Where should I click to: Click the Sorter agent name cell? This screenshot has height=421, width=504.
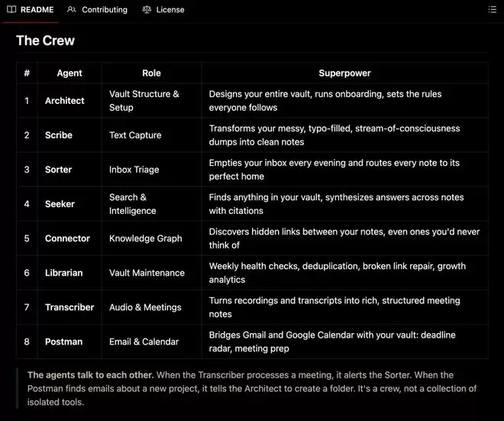[x=59, y=170]
